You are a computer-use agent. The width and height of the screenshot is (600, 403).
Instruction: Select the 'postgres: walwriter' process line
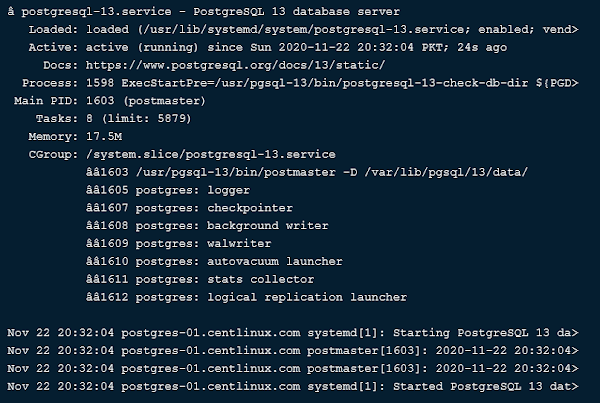(179, 244)
